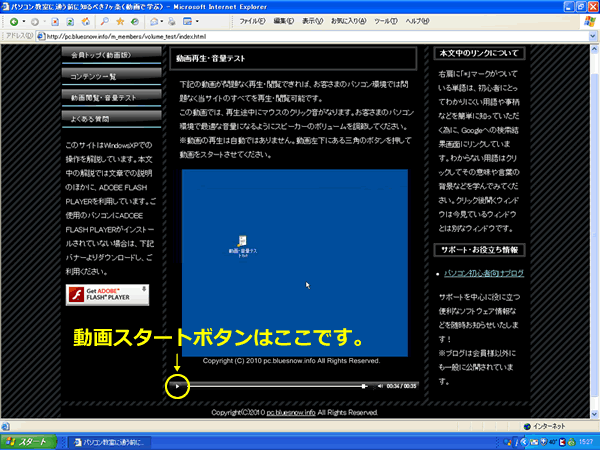
Task: Mute the video with the speaker icon
Action: pos(380,385)
